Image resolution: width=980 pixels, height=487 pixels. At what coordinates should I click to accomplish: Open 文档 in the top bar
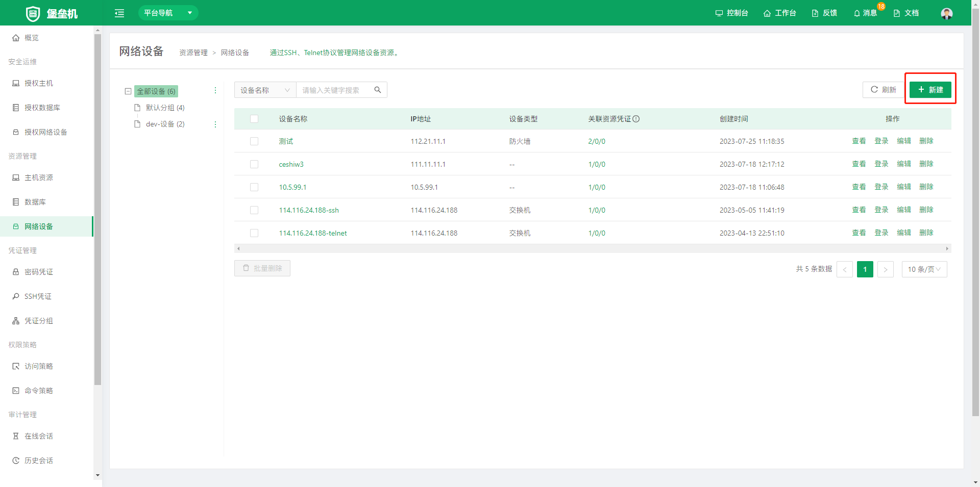click(906, 13)
